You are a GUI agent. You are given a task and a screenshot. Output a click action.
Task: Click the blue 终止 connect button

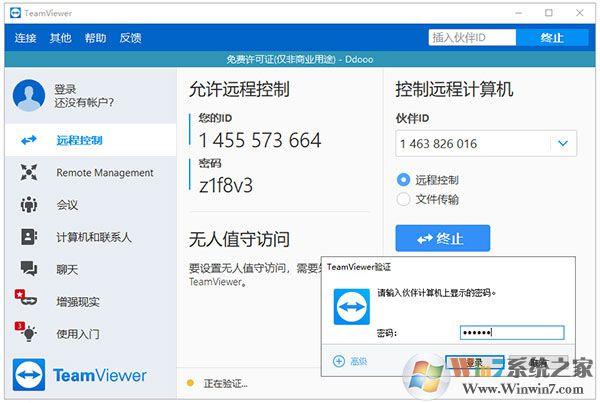pyautogui.click(x=443, y=238)
